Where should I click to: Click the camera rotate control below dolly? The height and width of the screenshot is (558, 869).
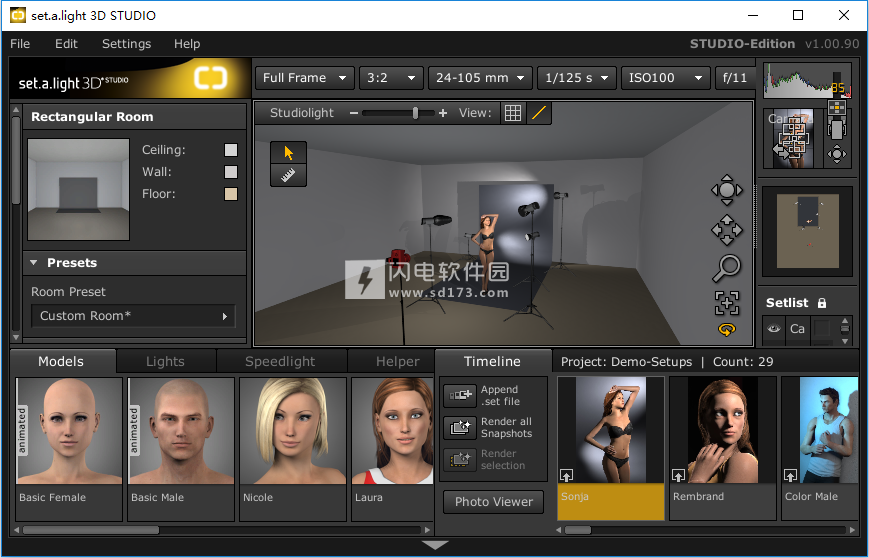[x=836, y=153]
